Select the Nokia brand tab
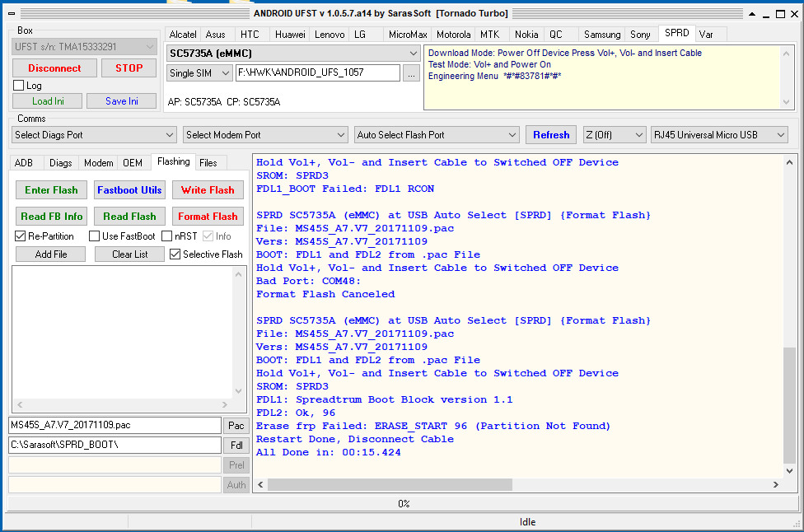Screen dimensions: 804x532 coord(526,35)
